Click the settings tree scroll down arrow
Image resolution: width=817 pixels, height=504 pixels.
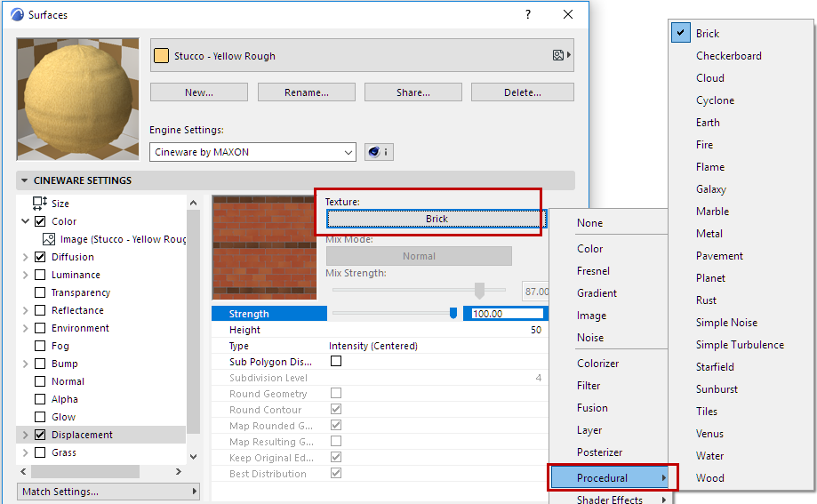point(193,457)
